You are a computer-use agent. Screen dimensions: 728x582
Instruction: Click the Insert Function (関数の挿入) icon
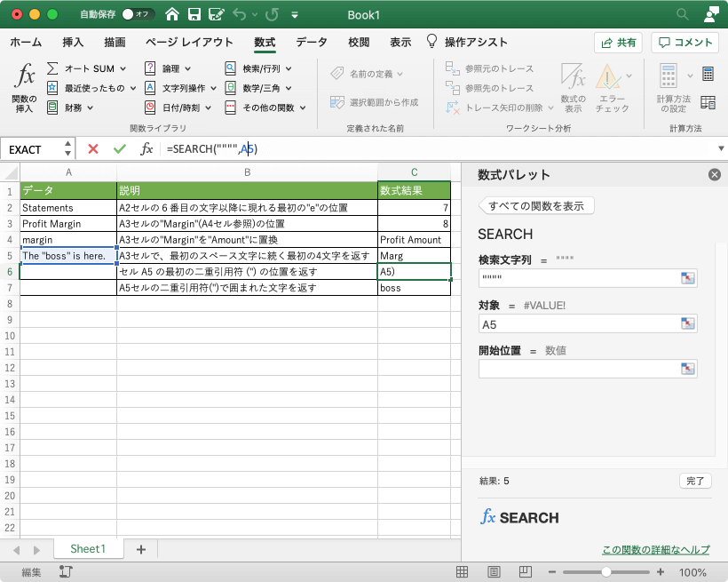coord(25,76)
